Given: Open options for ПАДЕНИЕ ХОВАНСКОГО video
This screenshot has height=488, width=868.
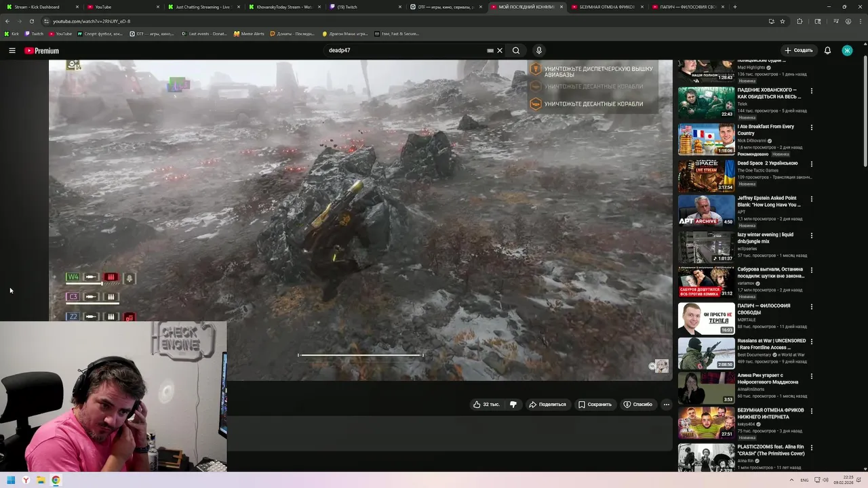Looking at the screenshot, I should 812,91.
